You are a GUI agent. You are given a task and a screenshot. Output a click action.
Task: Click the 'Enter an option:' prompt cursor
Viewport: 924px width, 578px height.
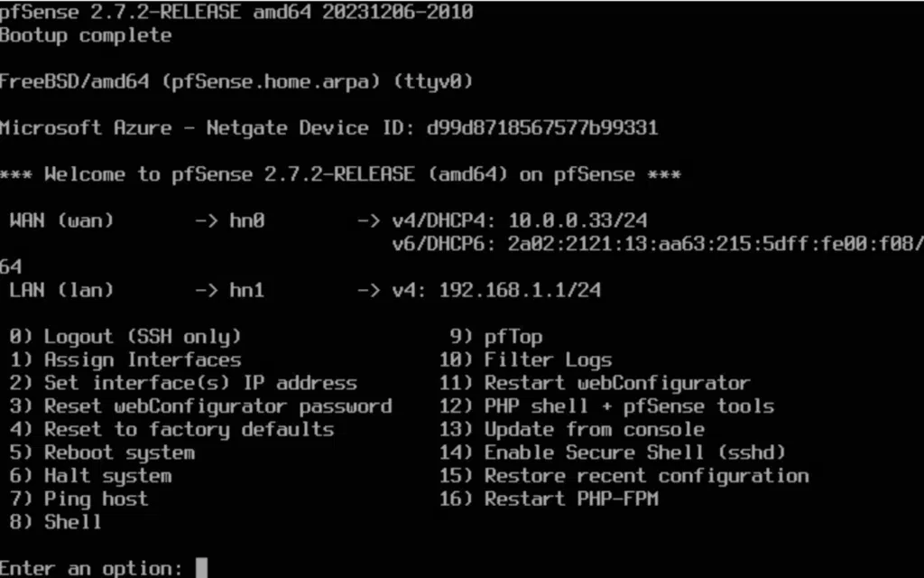(201, 568)
